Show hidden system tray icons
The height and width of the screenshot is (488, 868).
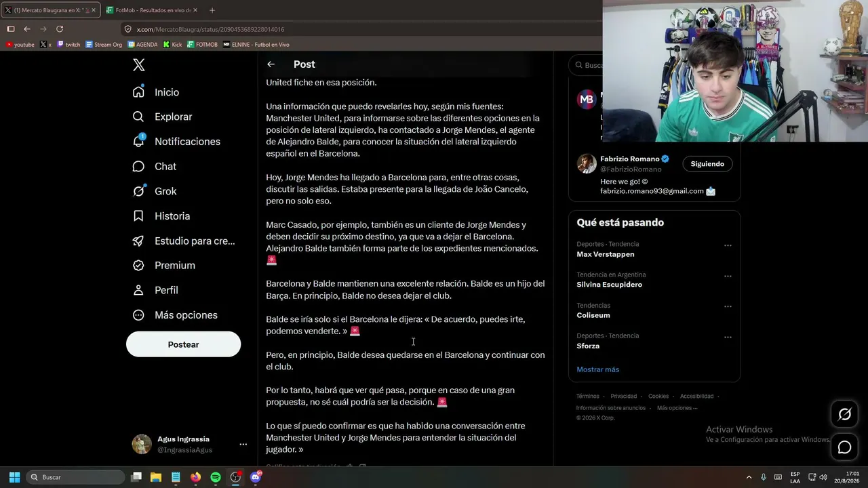pos(749,477)
